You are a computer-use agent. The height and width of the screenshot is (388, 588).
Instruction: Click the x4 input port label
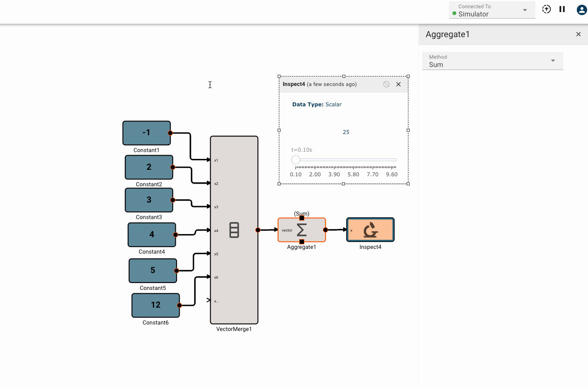(216, 231)
